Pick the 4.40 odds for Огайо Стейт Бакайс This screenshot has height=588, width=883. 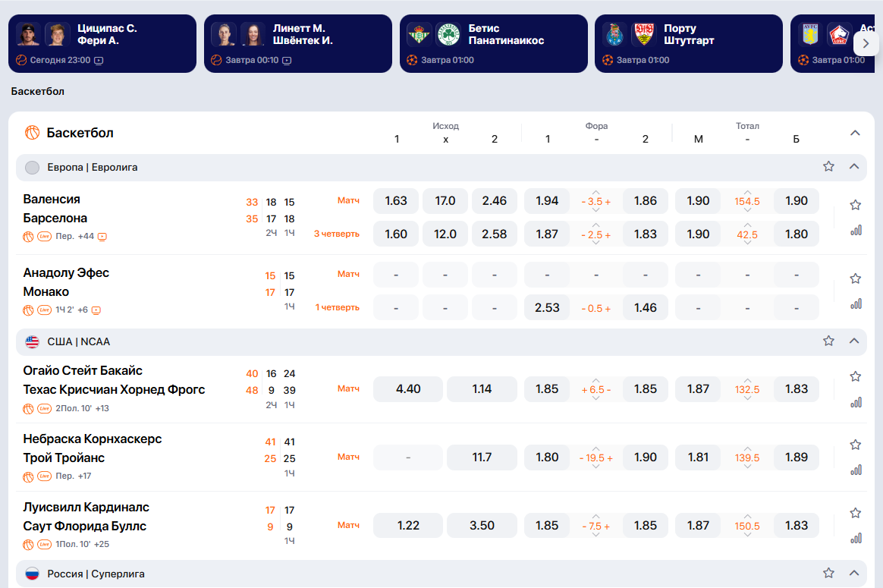click(x=408, y=389)
